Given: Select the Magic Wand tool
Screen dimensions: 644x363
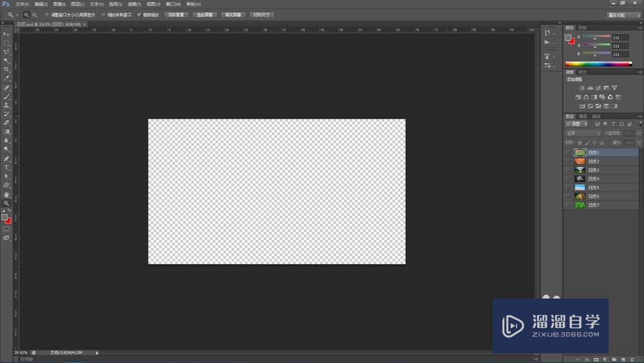Looking at the screenshot, I should 6,61.
